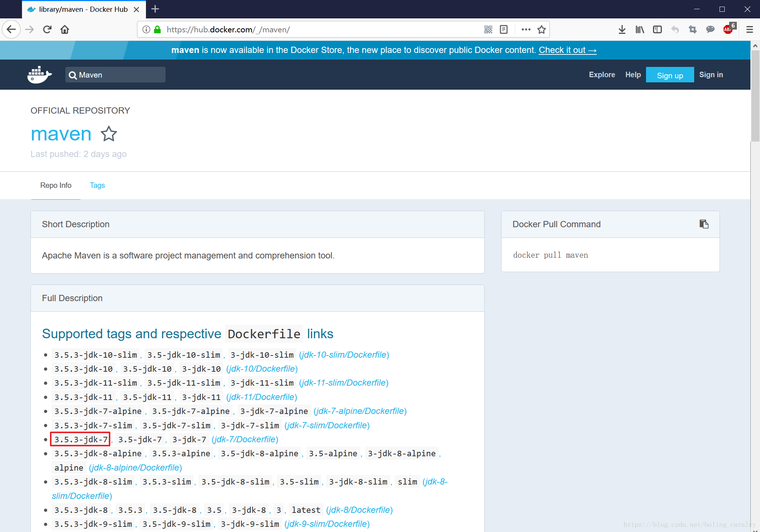This screenshot has width=760, height=532.
Task: Open jdk-7/Dockerfile link
Action: tap(245, 439)
